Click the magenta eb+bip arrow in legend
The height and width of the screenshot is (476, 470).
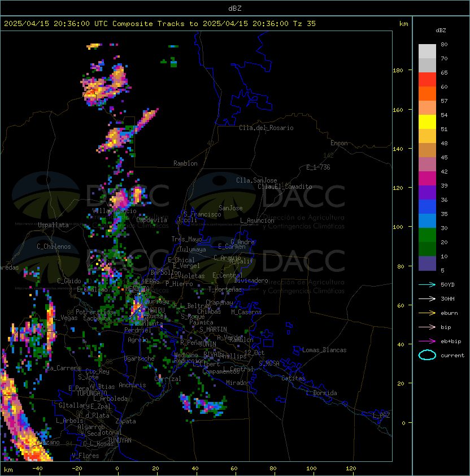coord(427,341)
